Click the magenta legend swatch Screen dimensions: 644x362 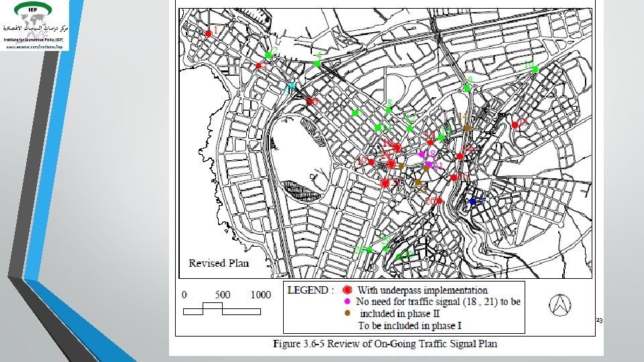point(347,301)
